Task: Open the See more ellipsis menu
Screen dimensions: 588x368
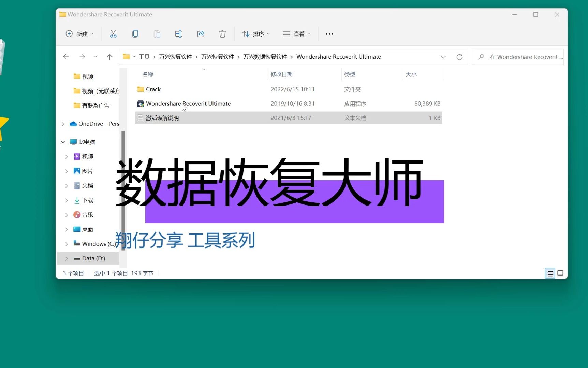Action: coord(329,34)
